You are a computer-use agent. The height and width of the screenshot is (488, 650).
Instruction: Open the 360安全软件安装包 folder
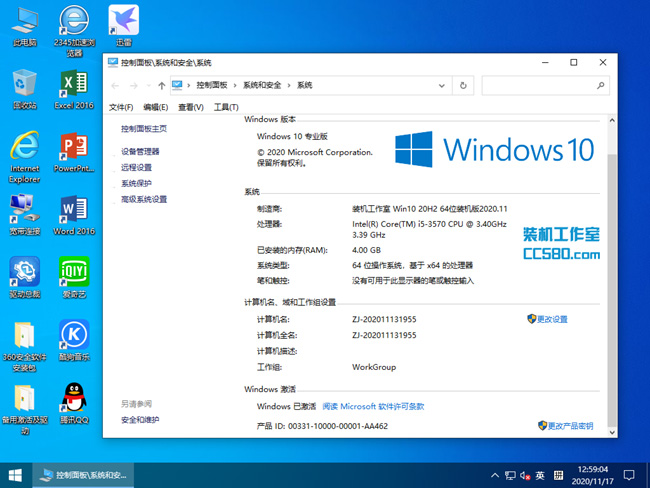(x=25, y=346)
